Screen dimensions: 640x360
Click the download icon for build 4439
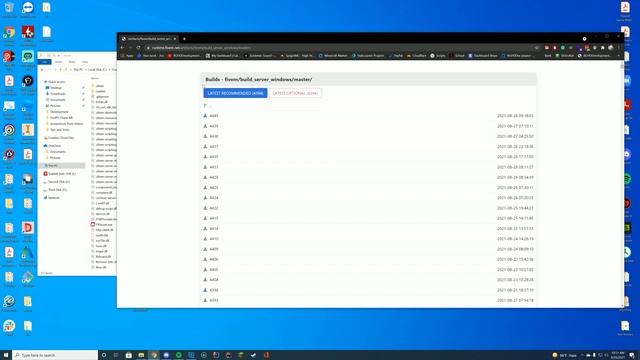(205, 126)
